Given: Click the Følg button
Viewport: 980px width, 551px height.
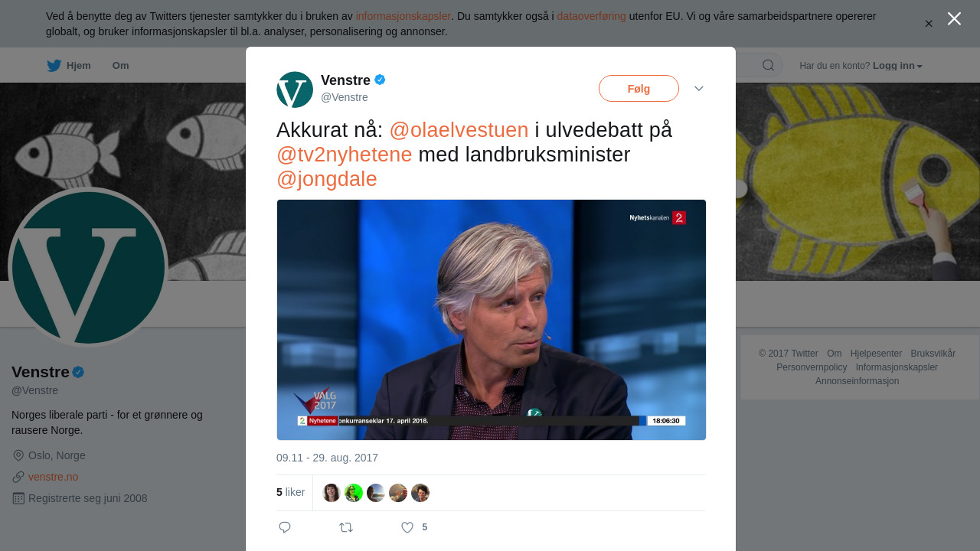Looking at the screenshot, I should point(639,89).
